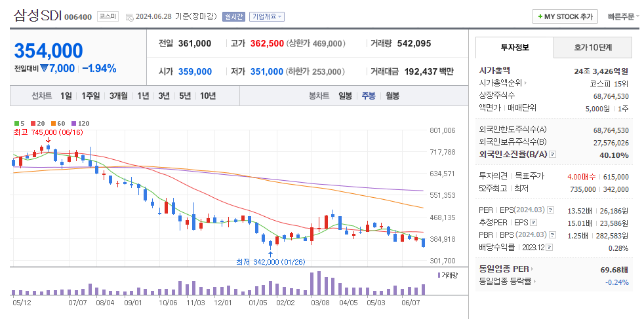This screenshot has width=644, height=319.
Task: Click the 거래대금 value 192,437
Action: [x=421, y=72]
